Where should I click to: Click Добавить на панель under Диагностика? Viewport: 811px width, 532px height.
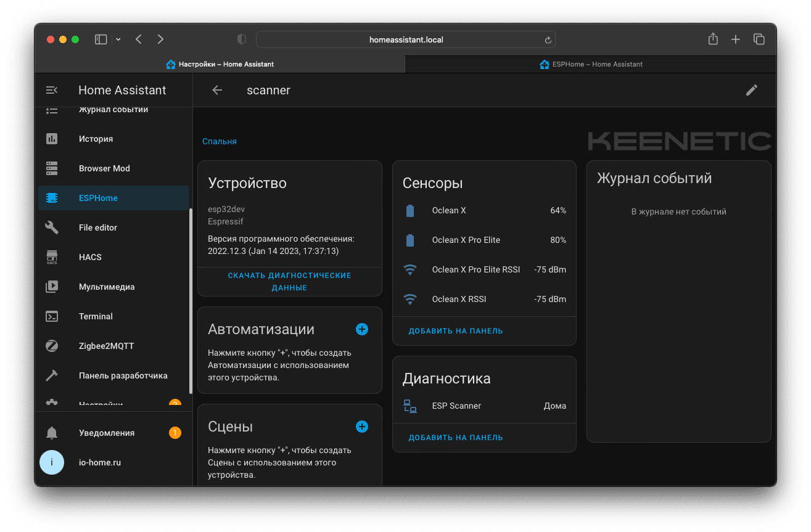click(456, 438)
